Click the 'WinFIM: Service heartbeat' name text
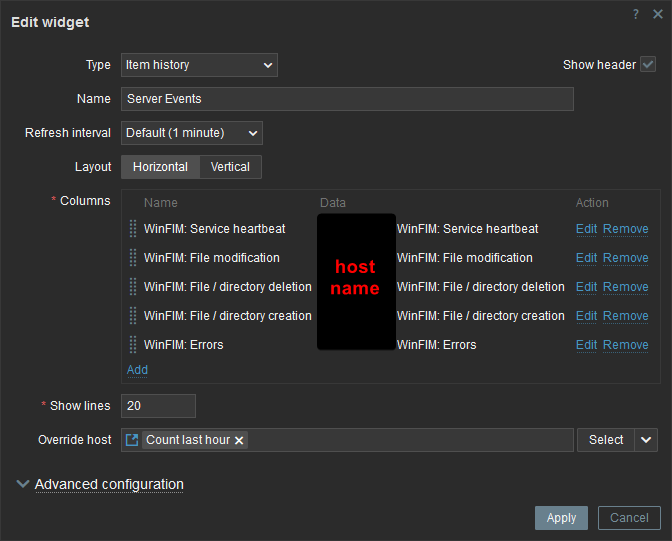 click(214, 229)
